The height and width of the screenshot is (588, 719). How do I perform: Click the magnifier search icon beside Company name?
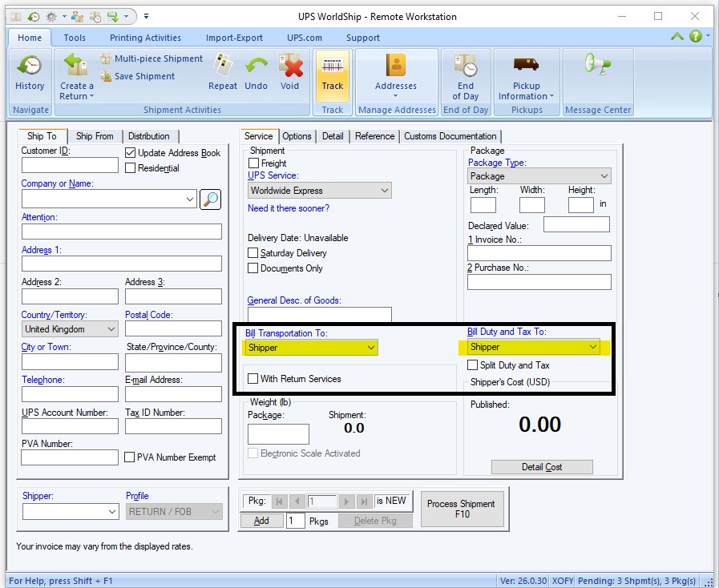[210, 199]
